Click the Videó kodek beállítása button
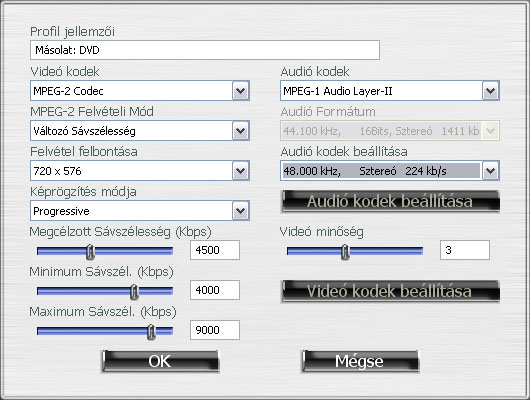The image size is (530, 400). 390,291
